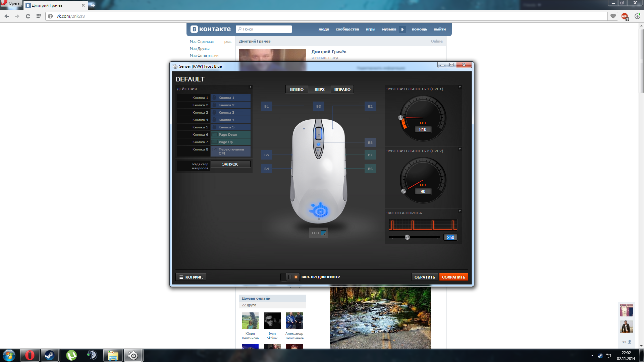The height and width of the screenshot is (362, 644).
Task: Launch the macro editor with ЗАПУСК
Action: [230, 164]
